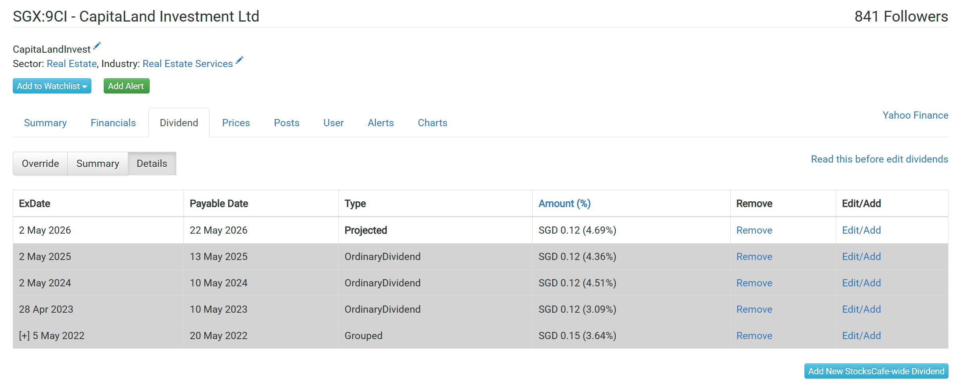Remove the 28 Apr 2023 dividend
This screenshot has height=385, width=980.
pos(754,309)
